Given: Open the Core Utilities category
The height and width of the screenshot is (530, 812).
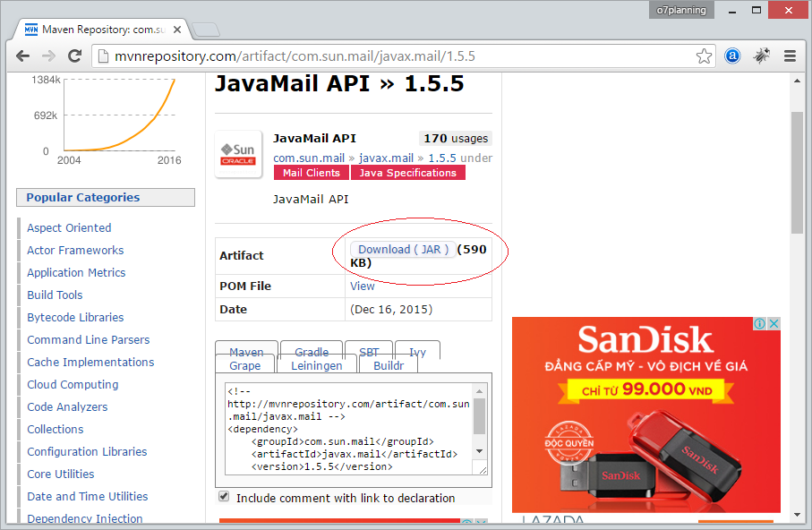Looking at the screenshot, I should coord(60,474).
